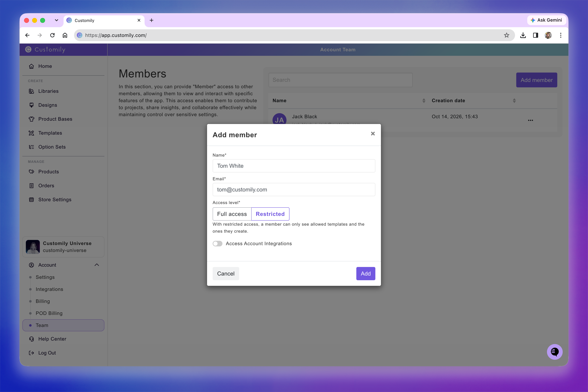
Task: Open Ask Gemini
Action: [x=546, y=20]
